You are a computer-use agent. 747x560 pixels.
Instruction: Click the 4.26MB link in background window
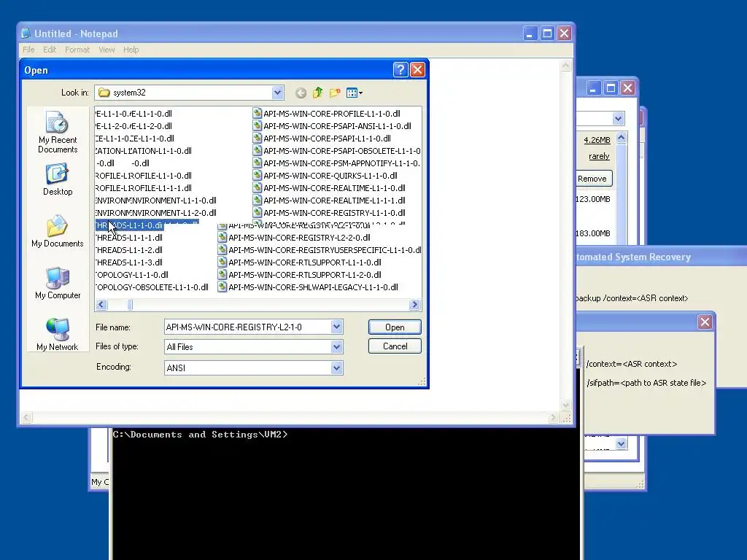(597, 140)
